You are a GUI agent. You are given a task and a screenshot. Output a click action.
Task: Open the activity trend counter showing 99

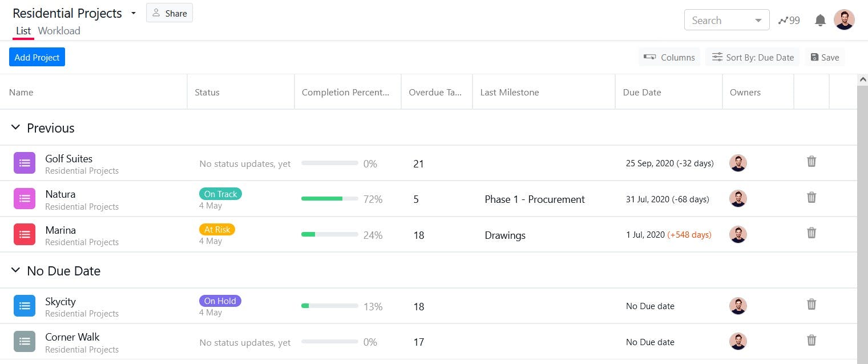coord(789,21)
